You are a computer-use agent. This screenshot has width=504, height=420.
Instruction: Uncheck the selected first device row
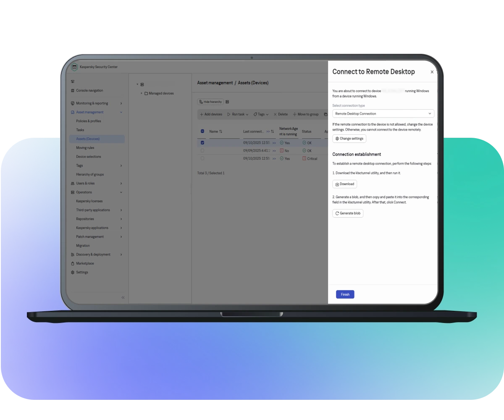click(202, 143)
